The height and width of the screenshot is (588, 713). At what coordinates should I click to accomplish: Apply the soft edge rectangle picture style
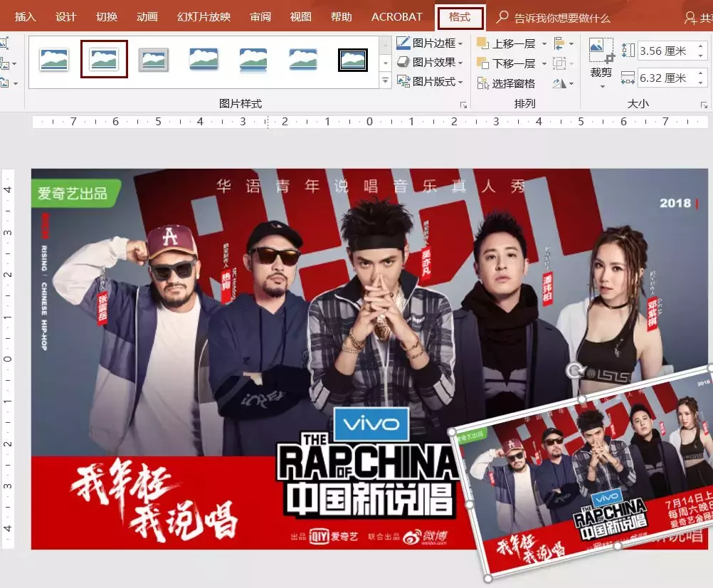pyautogui.click(x=303, y=60)
